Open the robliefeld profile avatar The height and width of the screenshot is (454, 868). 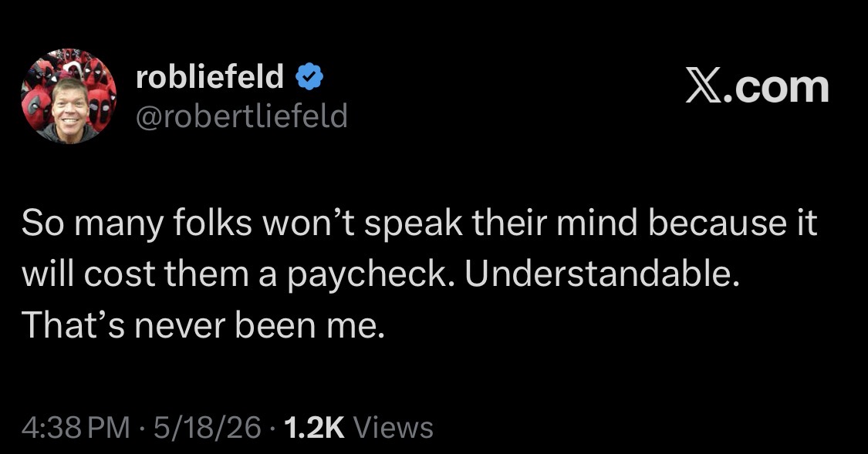click(69, 96)
